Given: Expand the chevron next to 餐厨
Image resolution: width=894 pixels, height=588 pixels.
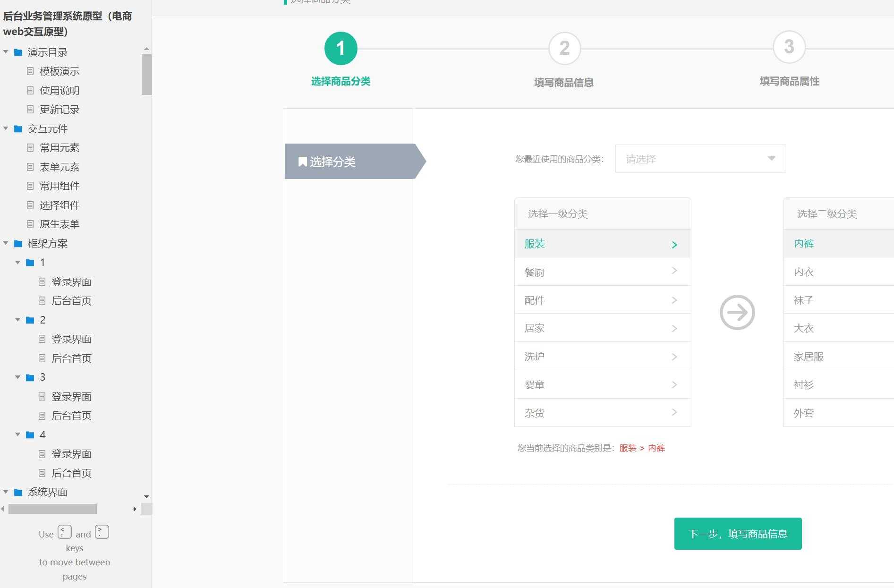Looking at the screenshot, I should (x=674, y=272).
